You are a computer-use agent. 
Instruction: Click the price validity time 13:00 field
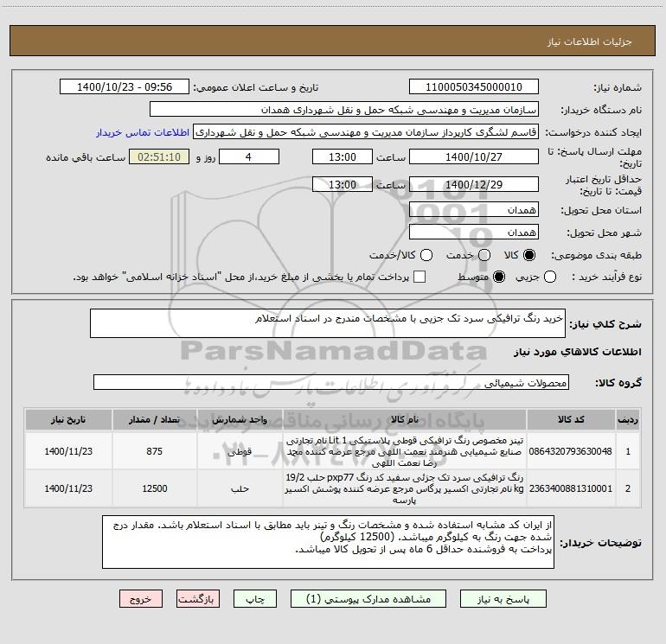point(343,185)
